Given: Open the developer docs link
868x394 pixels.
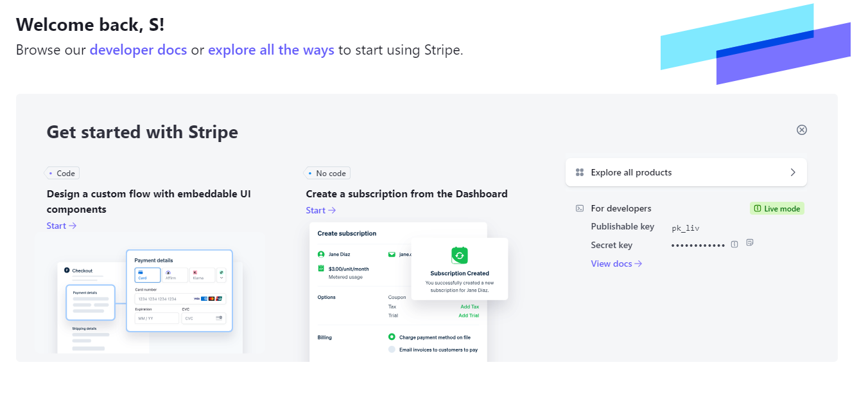Looking at the screenshot, I should [x=139, y=50].
